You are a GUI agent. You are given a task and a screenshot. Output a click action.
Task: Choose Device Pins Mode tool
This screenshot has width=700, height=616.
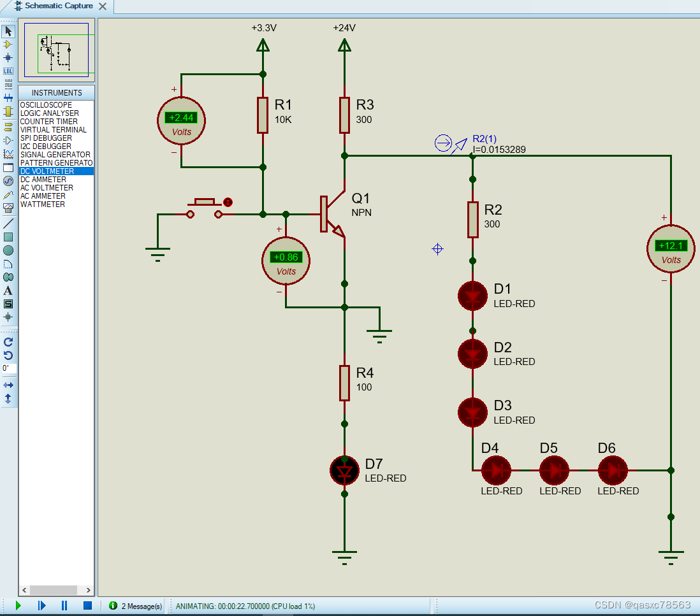pyautogui.click(x=8, y=141)
